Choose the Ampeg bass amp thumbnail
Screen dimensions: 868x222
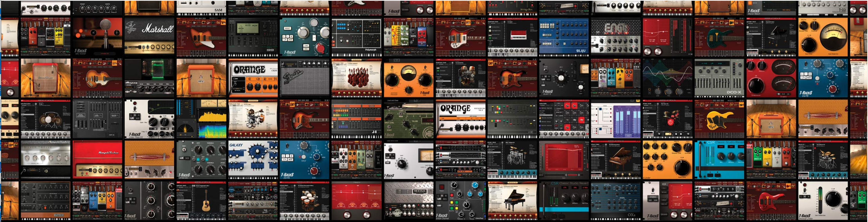click(x=149, y=78)
